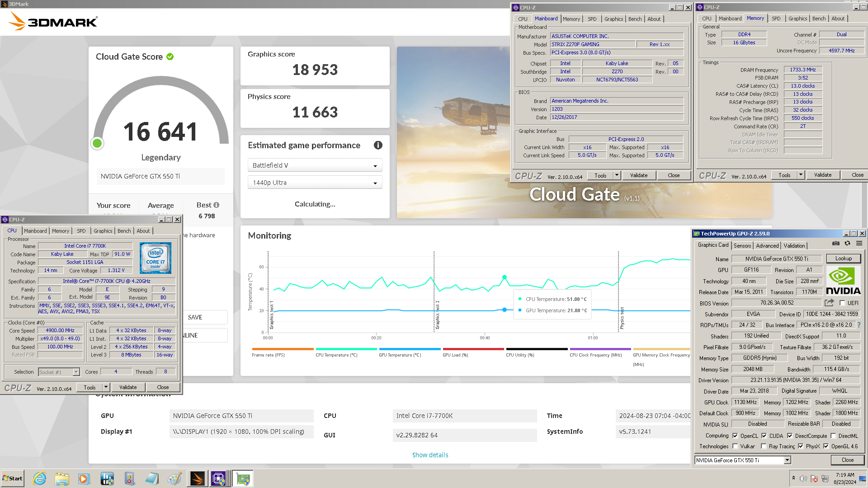The width and height of the screenshot is (868, 488).
Task: Click the orange Frame rate legend swatch
Action: pos(283,349)
